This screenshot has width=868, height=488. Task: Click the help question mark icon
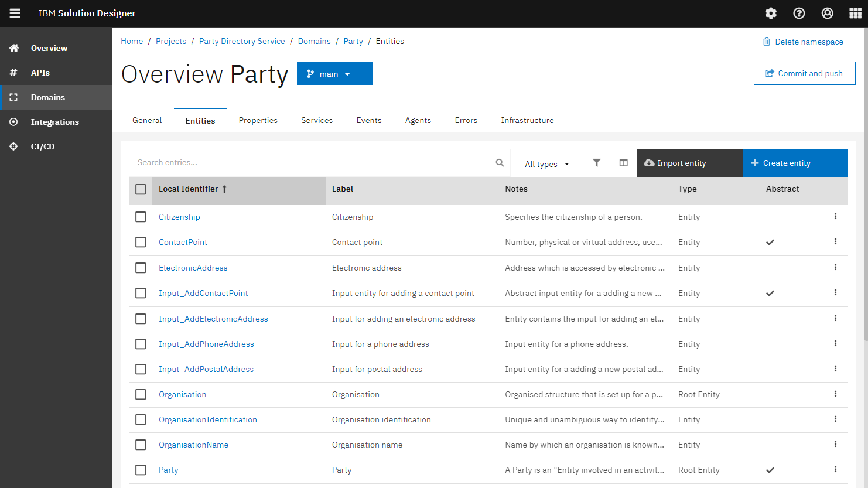(799, 13)
